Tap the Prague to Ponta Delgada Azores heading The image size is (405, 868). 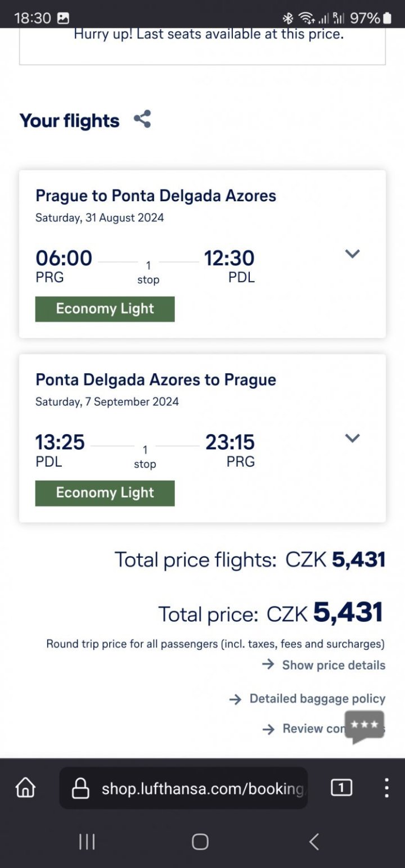[156, 196]
